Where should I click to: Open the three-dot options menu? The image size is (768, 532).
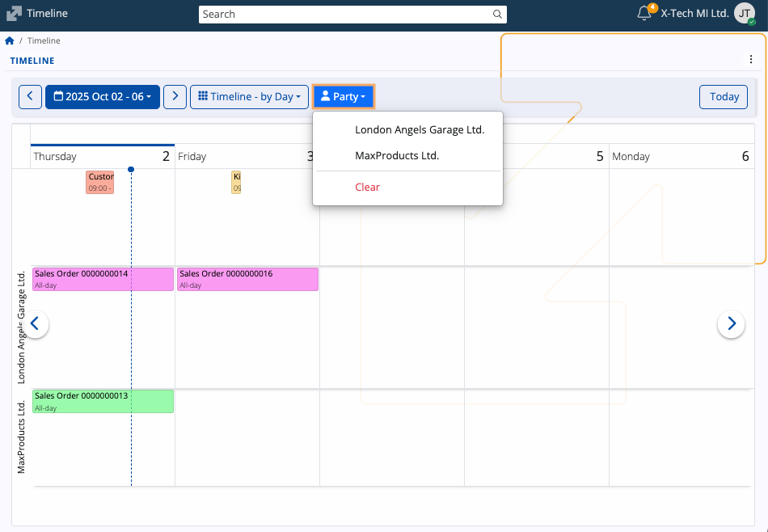(x=751, y=60)
